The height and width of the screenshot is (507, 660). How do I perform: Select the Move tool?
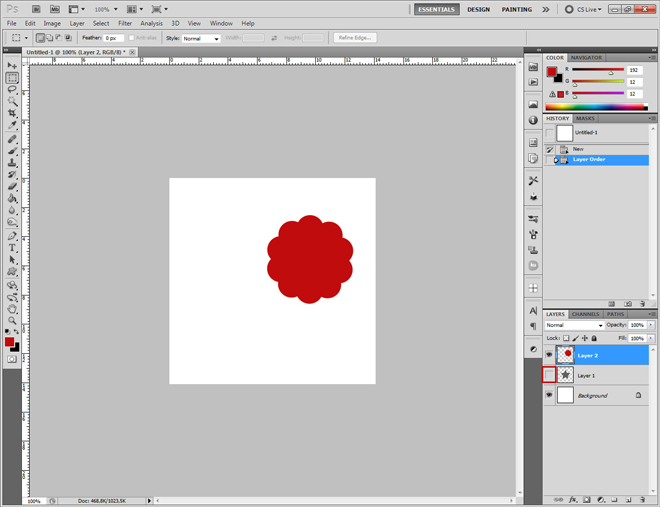click(x=12, y=65)
